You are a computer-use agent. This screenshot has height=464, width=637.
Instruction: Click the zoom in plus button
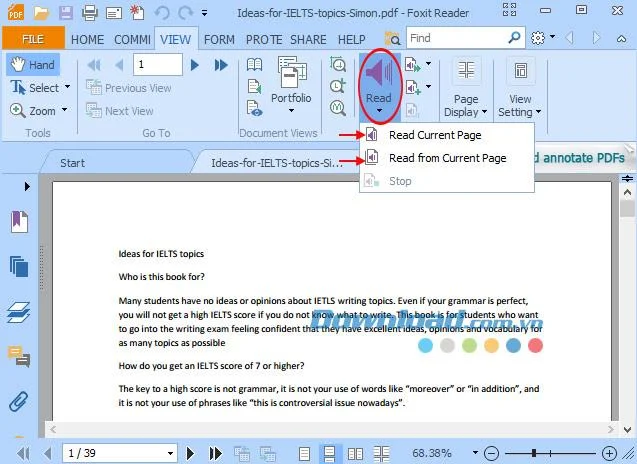pyautogui.click(x=609, y=453)
